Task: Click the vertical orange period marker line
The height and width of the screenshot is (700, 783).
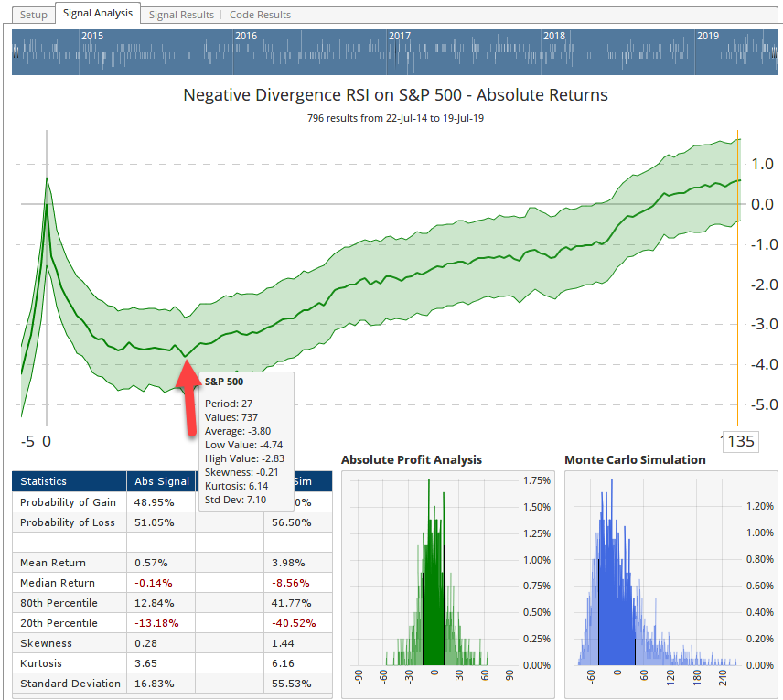Action: click(737, 280)
